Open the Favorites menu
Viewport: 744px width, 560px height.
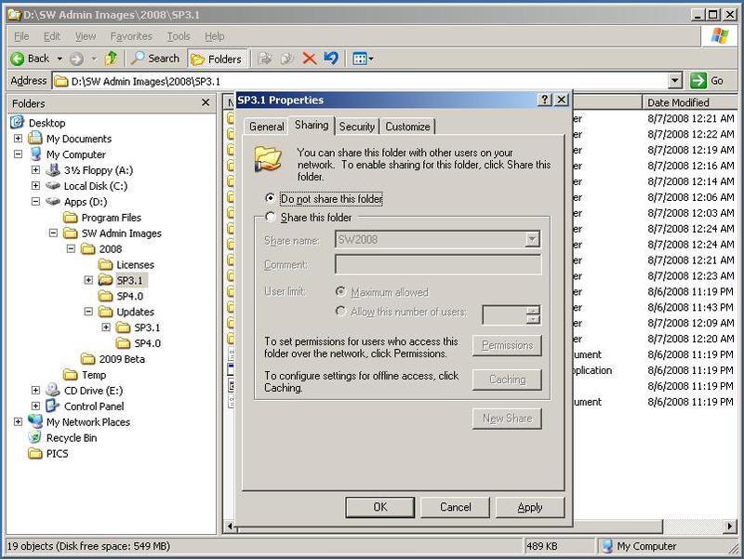(131, 36)
